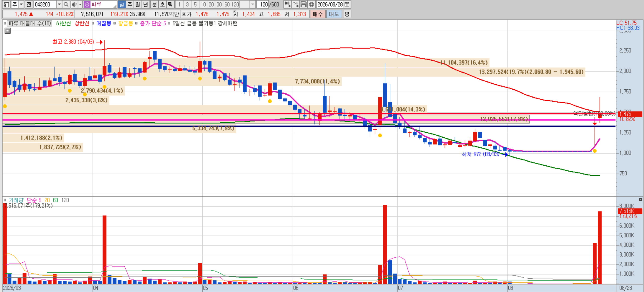Toggle the 거래량 indicator marker

[5, 200]
